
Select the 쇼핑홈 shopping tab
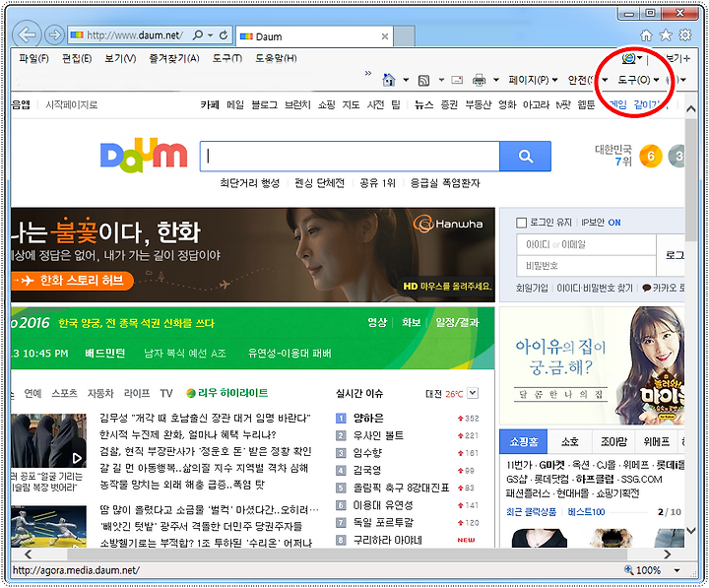click(x=524, y=441)
